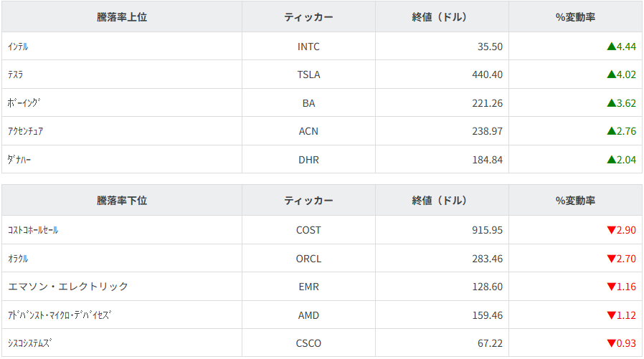This screenshot has width=644, height=359.
Task: Click the green up triangle next to 2.04
Action: click(x=611, y=160)
